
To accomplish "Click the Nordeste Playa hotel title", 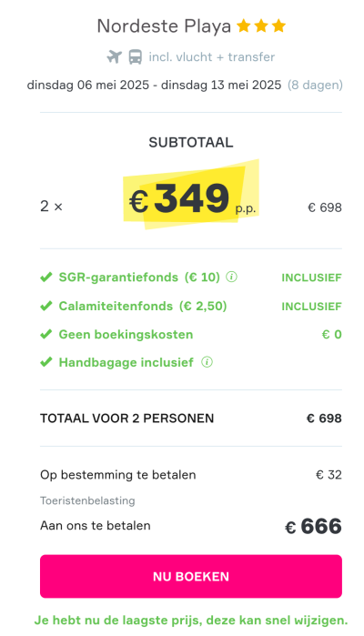I will click(x=164, y=26).
